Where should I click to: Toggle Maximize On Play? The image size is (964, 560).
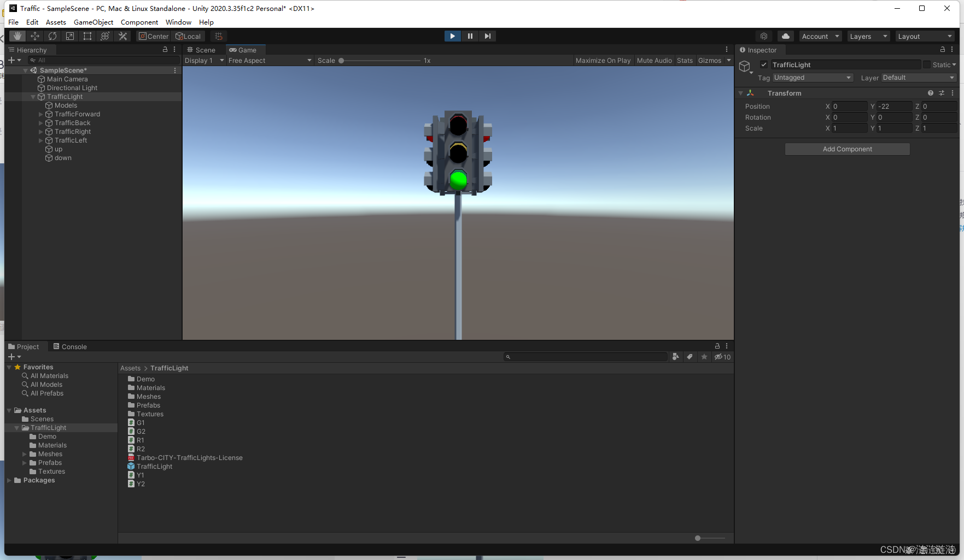coord(603,61)
